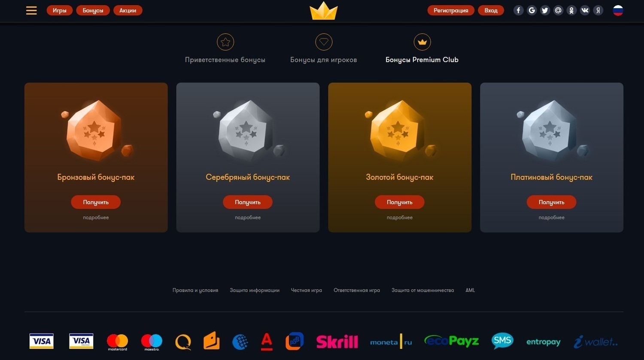Open the hamburger menu icon

pyautogui.click(x=31, y=10)
